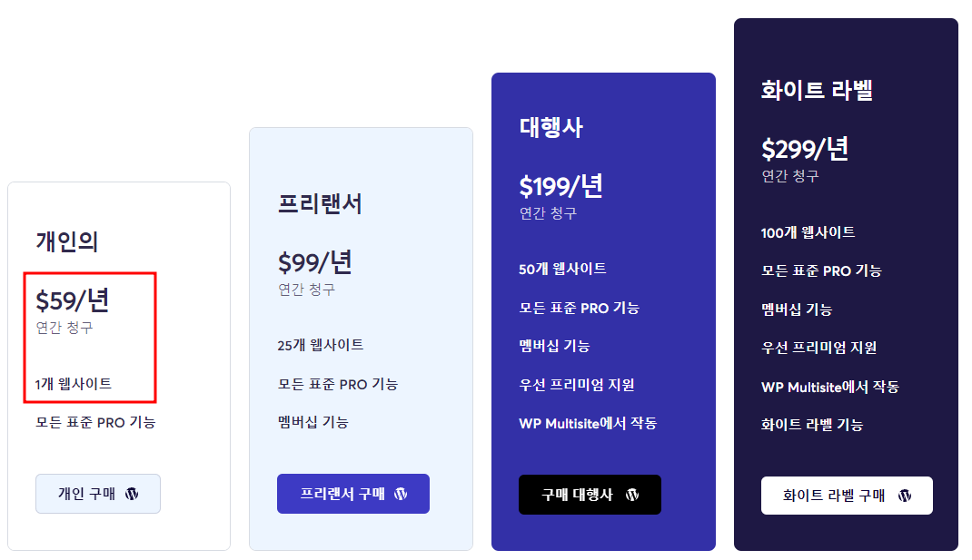Click 50개 웹사이트 feature line
Screen dimensions: 972x560
563,269
